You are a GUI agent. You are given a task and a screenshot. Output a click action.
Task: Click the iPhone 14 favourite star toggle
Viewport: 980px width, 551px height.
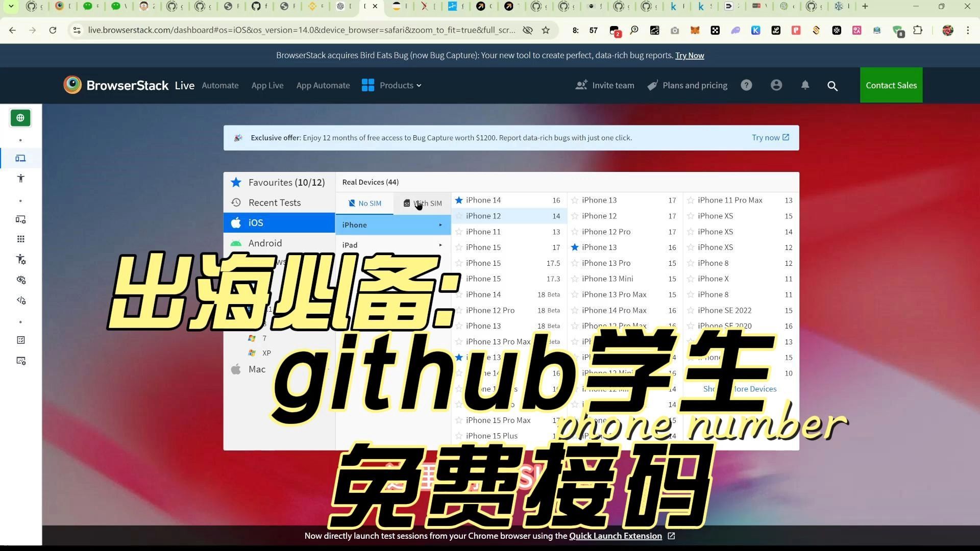point(460,200)
